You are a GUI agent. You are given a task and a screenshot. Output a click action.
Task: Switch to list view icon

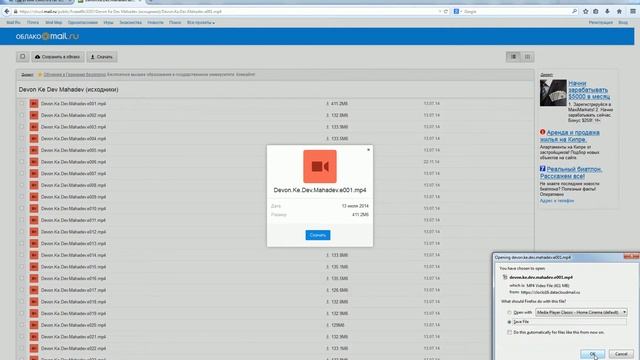[513, 57]
